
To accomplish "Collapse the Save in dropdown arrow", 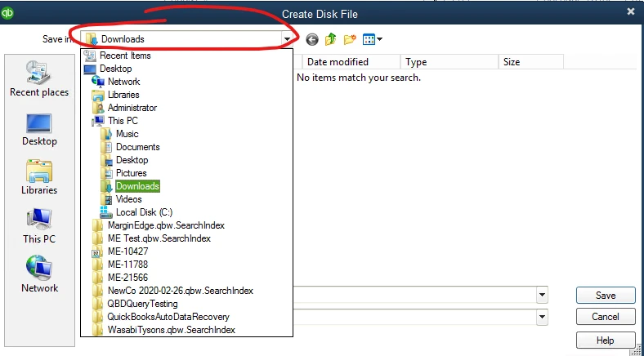I will point(287,39).
